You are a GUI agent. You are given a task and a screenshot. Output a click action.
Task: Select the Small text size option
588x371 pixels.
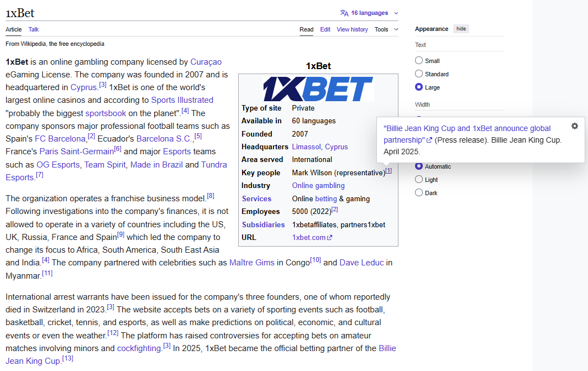pyautogui.click(x=419, y=60)
